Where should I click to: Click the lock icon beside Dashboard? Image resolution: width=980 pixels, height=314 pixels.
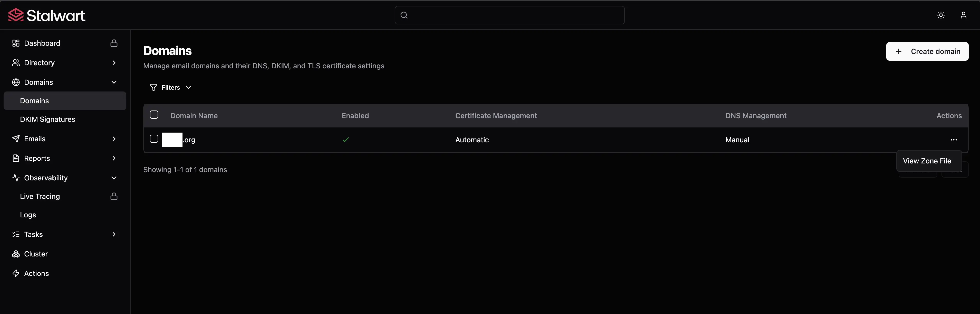pyautogui.click(x=114, y=43)
